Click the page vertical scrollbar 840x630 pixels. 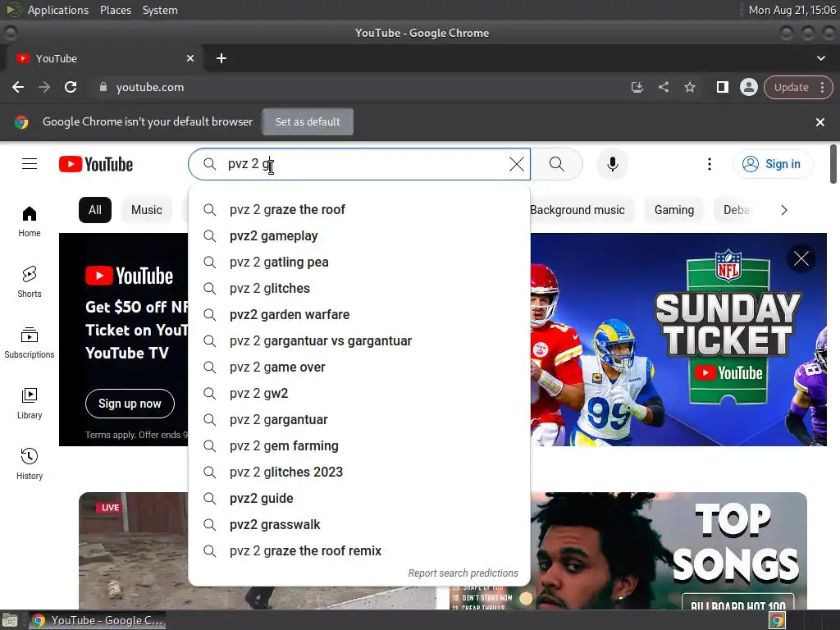pyautogui.click(x=833, y=164)
